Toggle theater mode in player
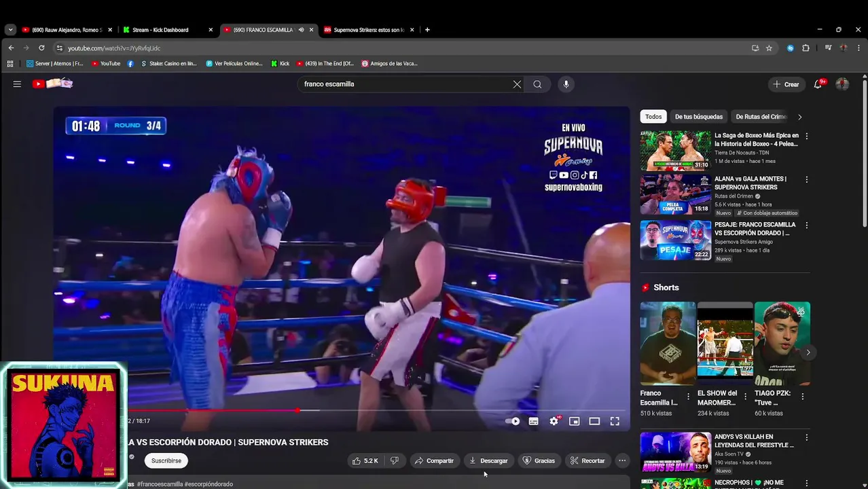Image resolution: width=868 pixels, height=489 pixels. click(x=594, y=421)
